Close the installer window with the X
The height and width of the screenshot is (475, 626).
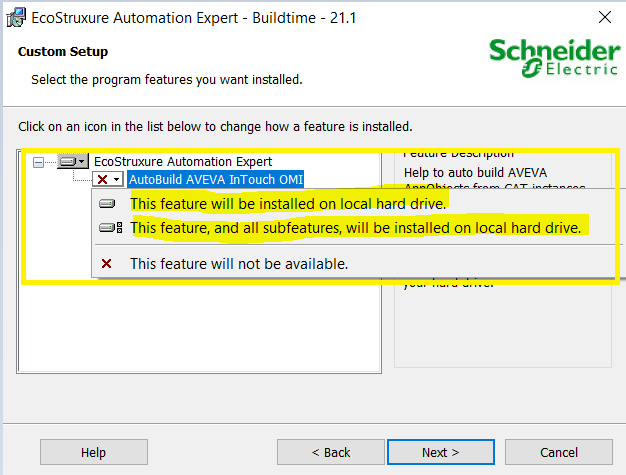click(605, 17)
